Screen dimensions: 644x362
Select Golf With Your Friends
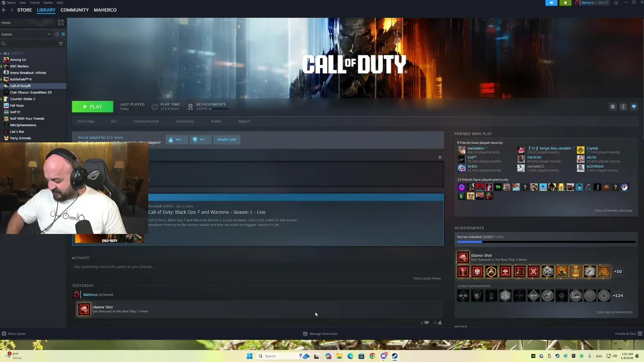(27, 119)
